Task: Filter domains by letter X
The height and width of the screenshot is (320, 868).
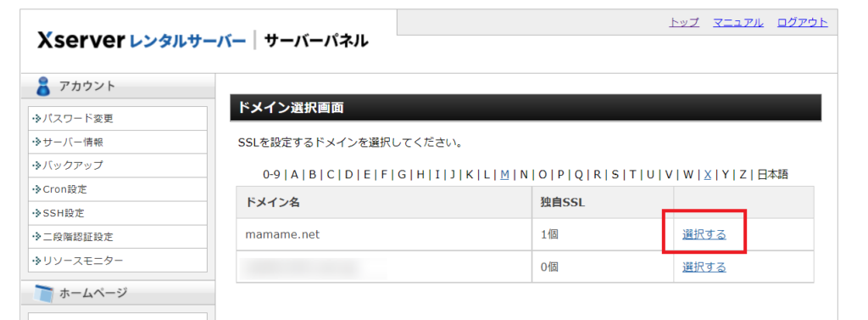Action: [708, 175]
